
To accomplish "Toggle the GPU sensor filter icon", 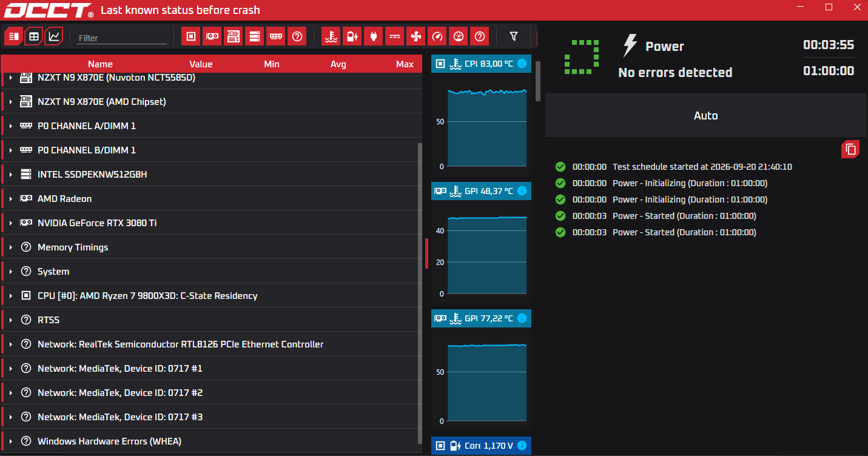I will pyautogui.click(x=212, y=36).
